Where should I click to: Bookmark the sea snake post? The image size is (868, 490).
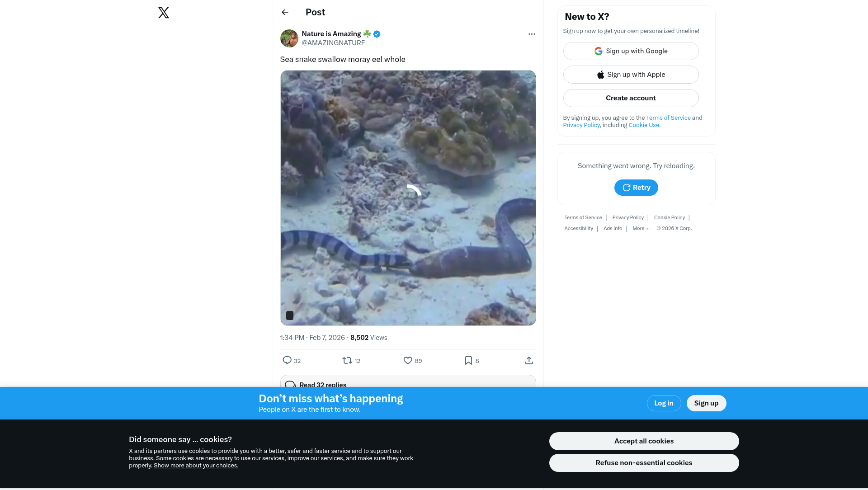(x=468, y=360)
